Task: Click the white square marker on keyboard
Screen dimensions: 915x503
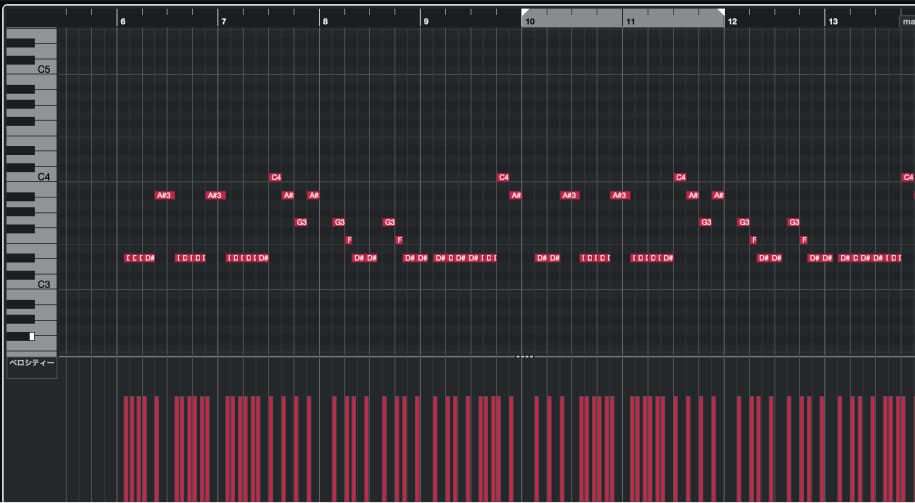Action: coord(32,336)
